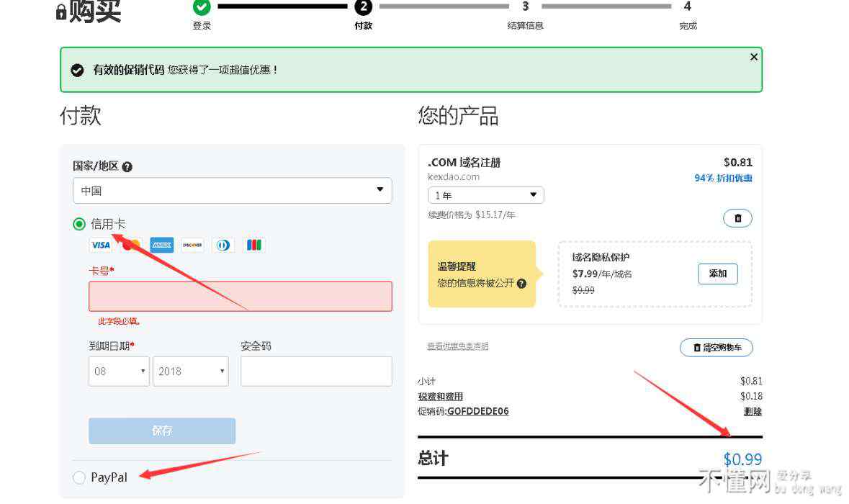849x504 pixels.
Task: Open the expiry month dropdown showing 08
Action: coord(119,372)
